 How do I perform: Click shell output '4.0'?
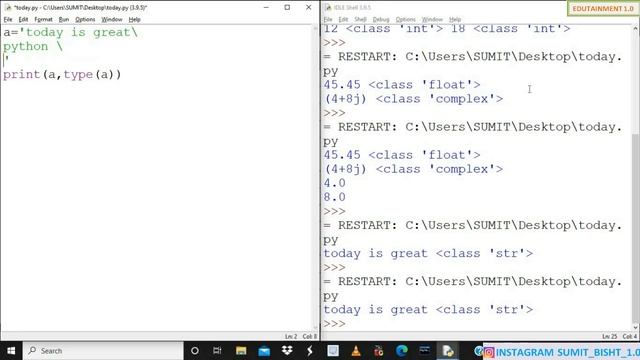click(334, 183)
